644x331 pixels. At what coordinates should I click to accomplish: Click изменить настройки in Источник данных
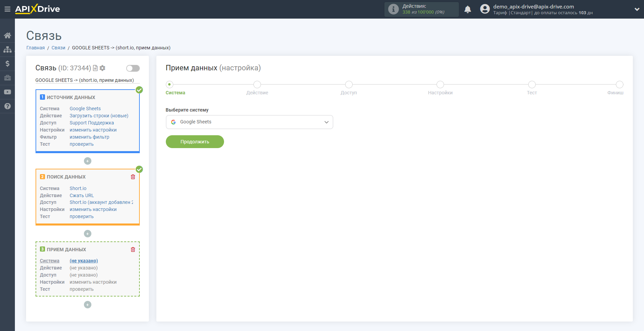93,130
